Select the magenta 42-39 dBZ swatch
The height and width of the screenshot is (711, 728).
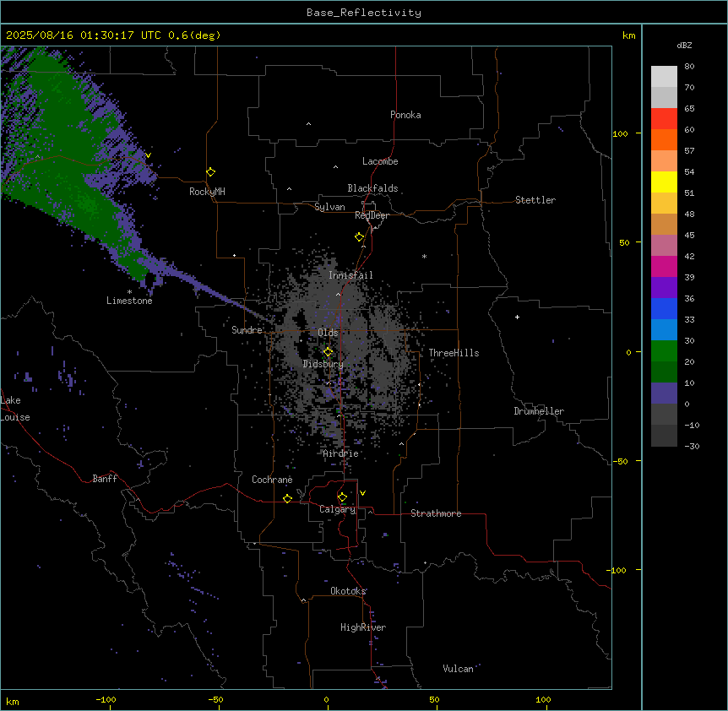click(x=664, y=266)
